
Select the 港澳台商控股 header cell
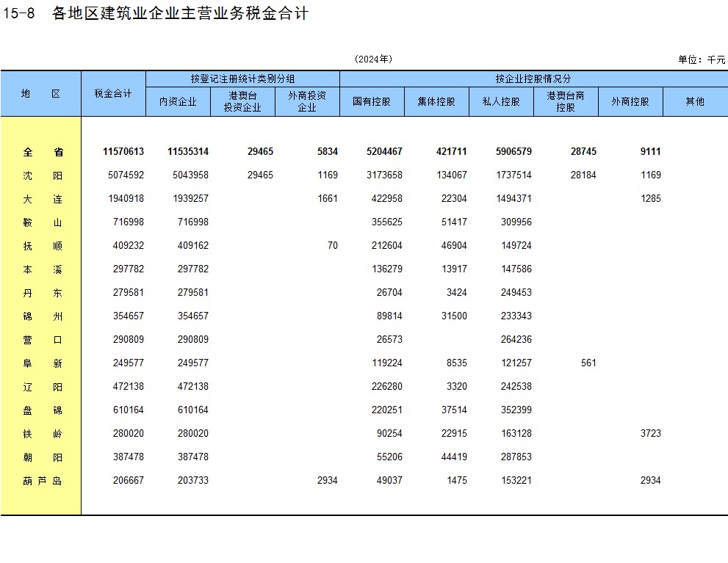(x=566, y=101)
